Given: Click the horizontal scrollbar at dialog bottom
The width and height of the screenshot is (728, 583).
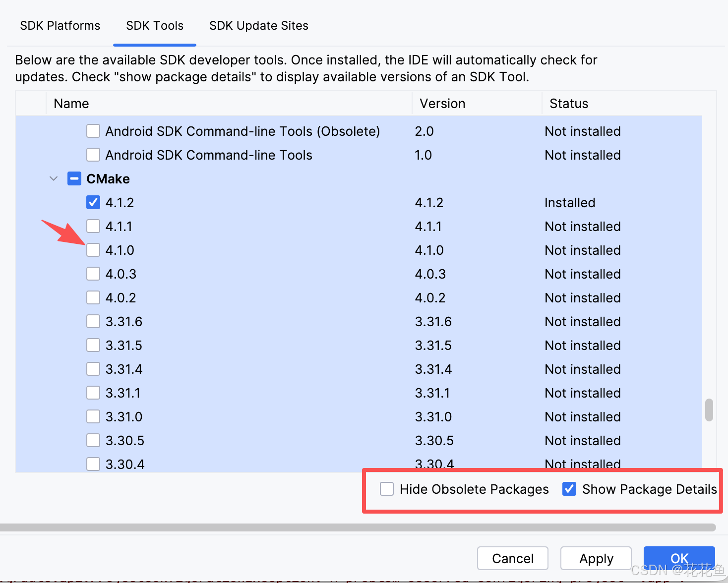Looking at the screenshot, I should pos(358,527).
